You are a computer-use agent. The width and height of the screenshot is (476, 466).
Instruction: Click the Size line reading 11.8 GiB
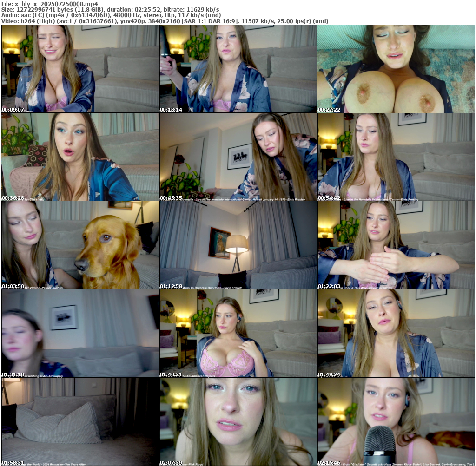click(110, 10)
